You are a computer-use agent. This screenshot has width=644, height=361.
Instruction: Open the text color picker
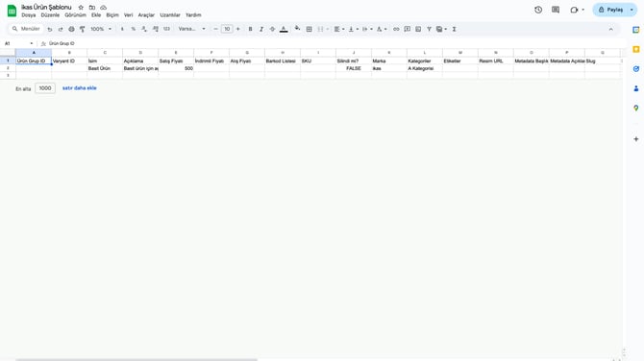[284, 29]
